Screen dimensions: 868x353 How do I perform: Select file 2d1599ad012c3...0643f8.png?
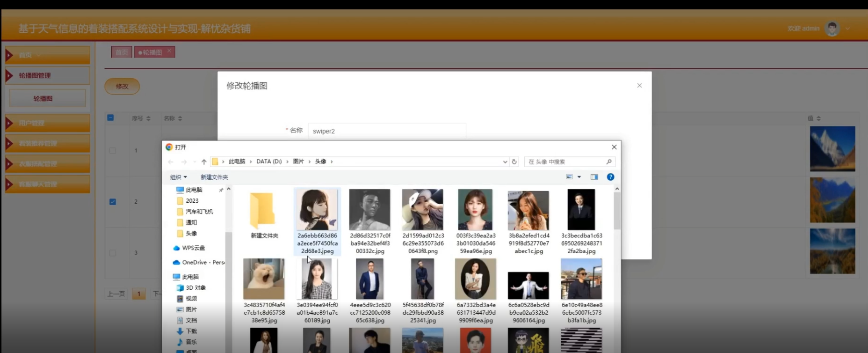423,221
